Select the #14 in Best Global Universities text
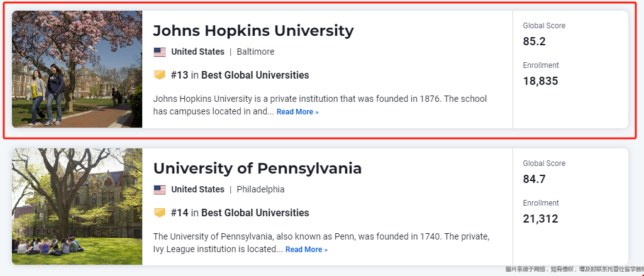This screenshot has height=276, width=644. click(240, 213)
